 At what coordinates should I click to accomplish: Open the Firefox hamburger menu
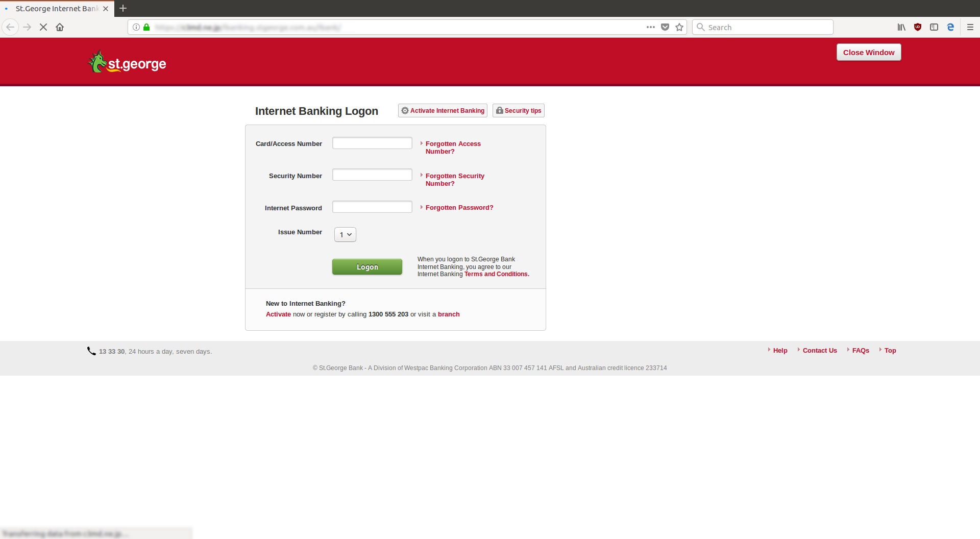970,27
